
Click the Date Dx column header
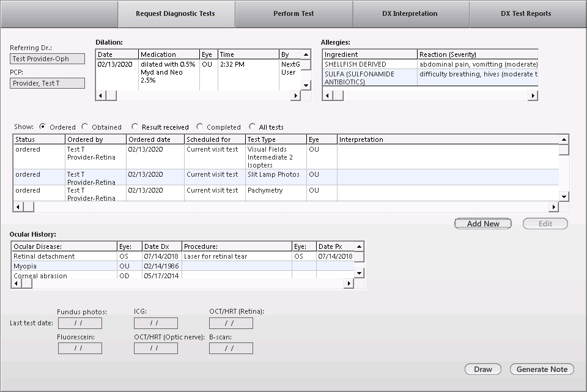pyautogui.click(x=161, y=246)
